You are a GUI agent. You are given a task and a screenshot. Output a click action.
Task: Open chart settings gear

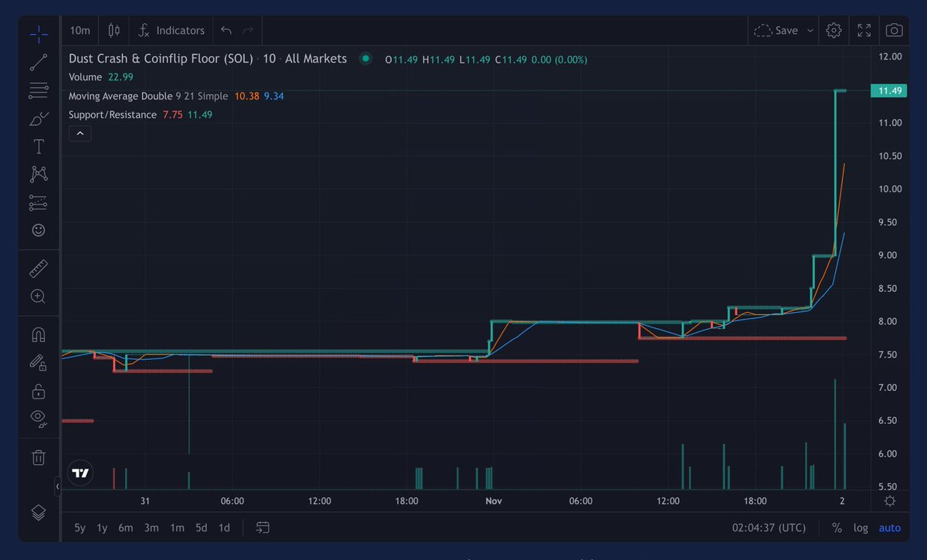(834, 31)
